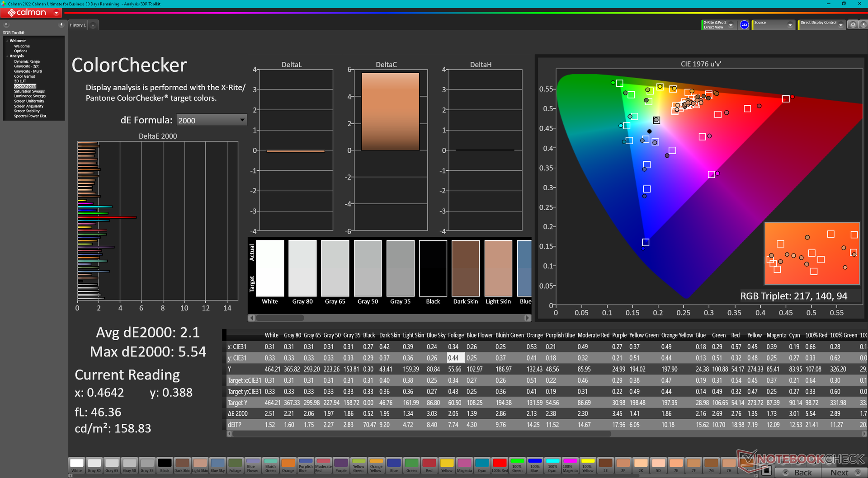Viewport: 868px width, 478px height.
Task: Collapse the SDR Toolkit sidebar panel arrow
Action: (x=61, y=25)
